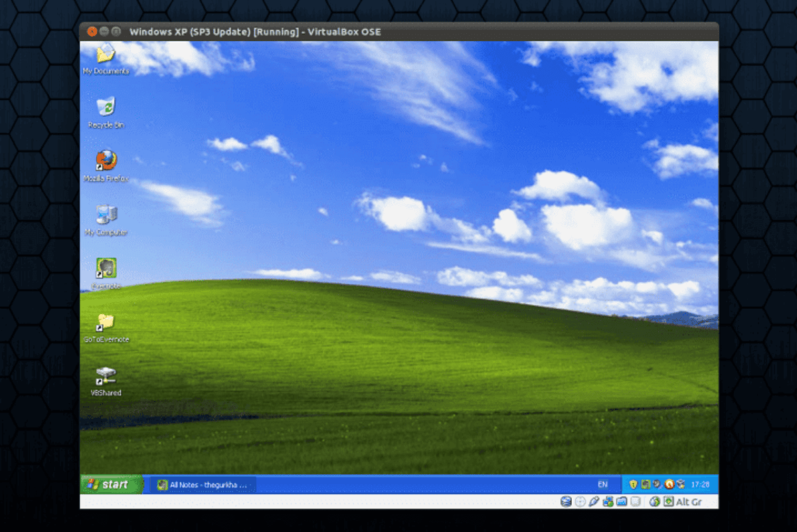Click the USB devices icon in the status bar
The image size is (797, 532).
tap(594, 502)
